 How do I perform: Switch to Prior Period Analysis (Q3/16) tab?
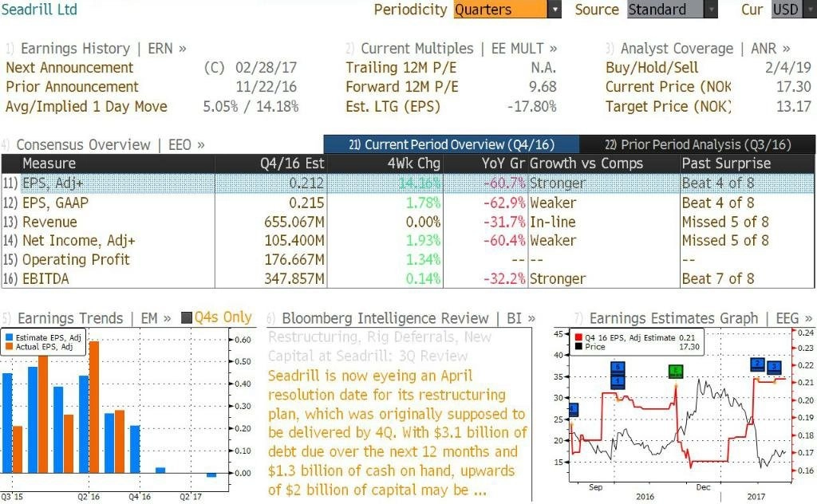697,145
